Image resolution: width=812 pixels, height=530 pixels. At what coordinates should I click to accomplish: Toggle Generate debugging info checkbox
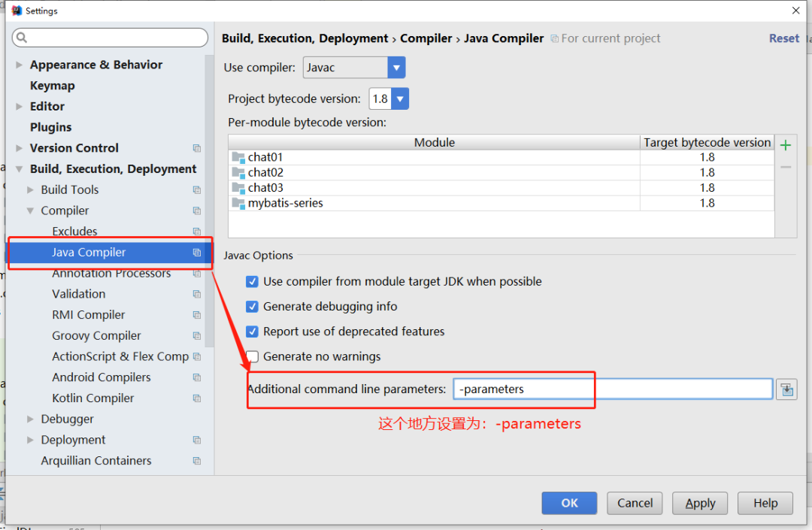[253, 307]
